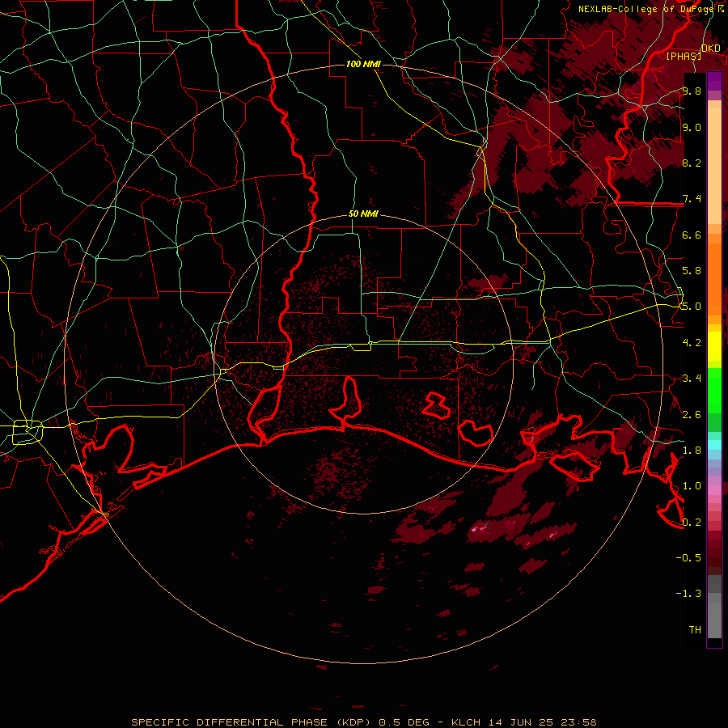Select the 9.8 value on the scale
Image resolution: width=728 pixels, height=728 pixels.
(x=692, y=91)
